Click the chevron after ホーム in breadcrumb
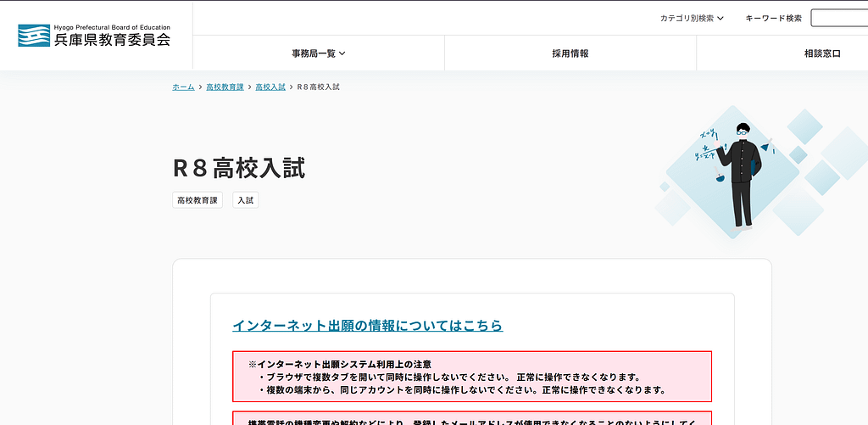The image size is (868, 425). (x=200, y=87)
